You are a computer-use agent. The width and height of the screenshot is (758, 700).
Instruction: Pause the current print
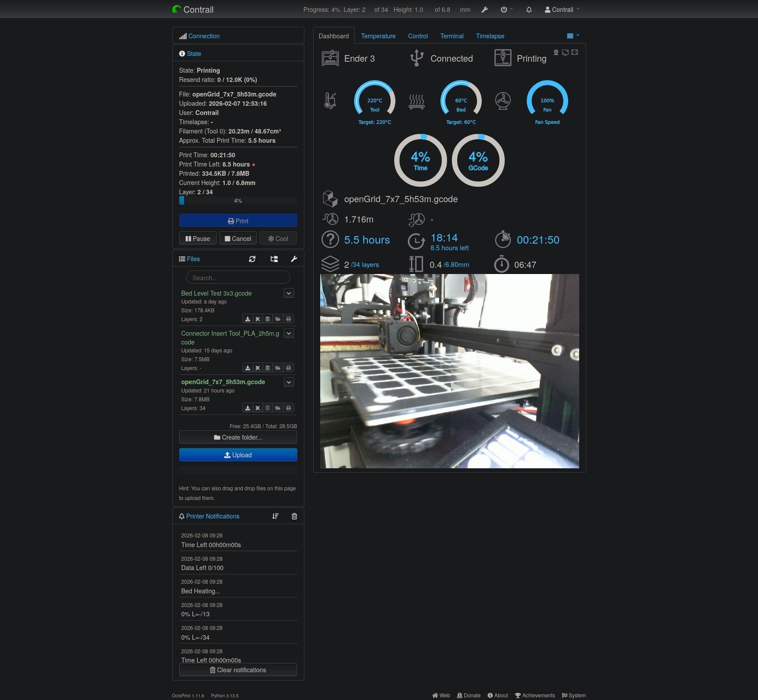coord(198,239)
